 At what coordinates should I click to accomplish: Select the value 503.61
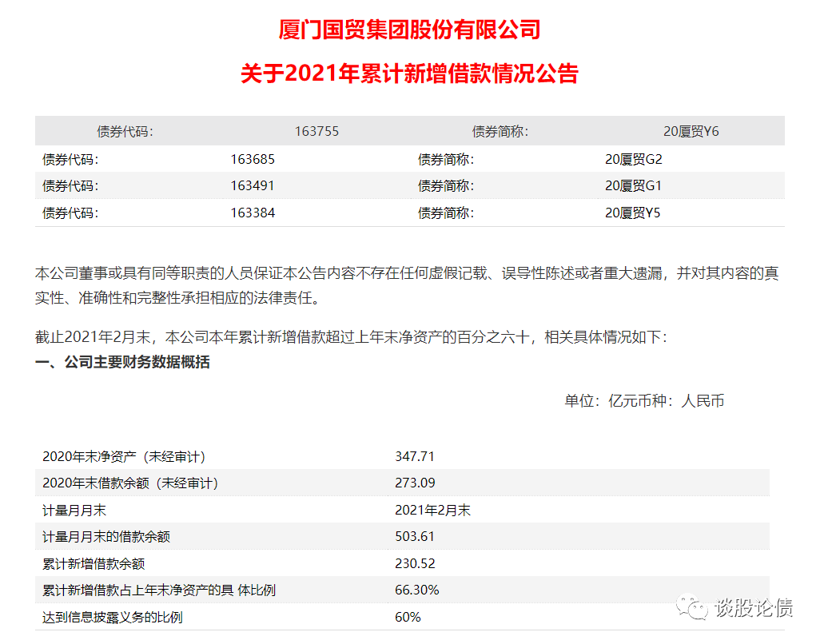coord(415,537)
